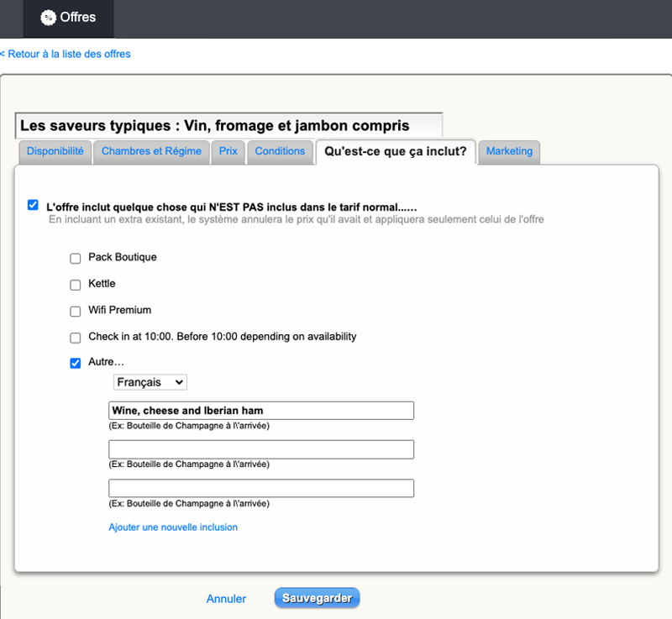Select the Check in at 10:00 checkbox
Viewport: 672px width, 619px height.
[76, 338]
